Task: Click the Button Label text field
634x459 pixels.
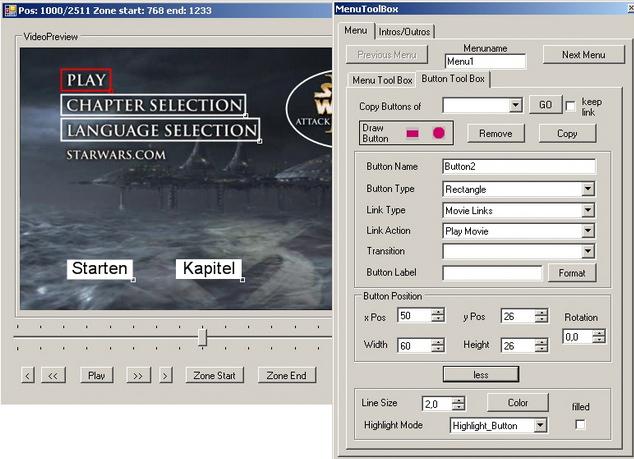Action: (x=492, y=273)
